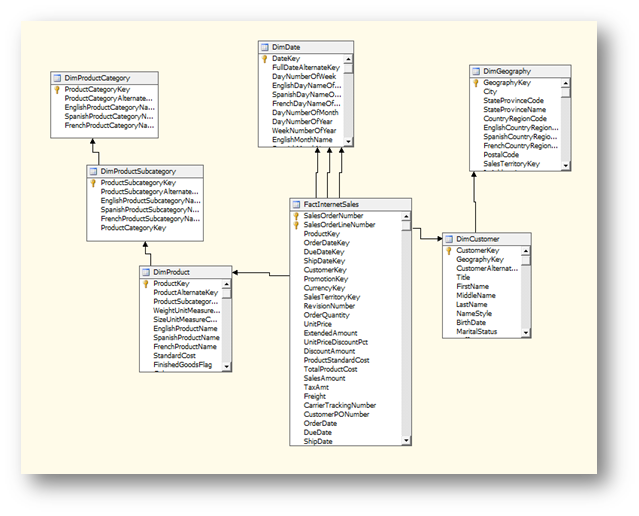The image size is (639, 516).
Task: Select StandardCost column in DimProduct
Action: tap(174, 356)
